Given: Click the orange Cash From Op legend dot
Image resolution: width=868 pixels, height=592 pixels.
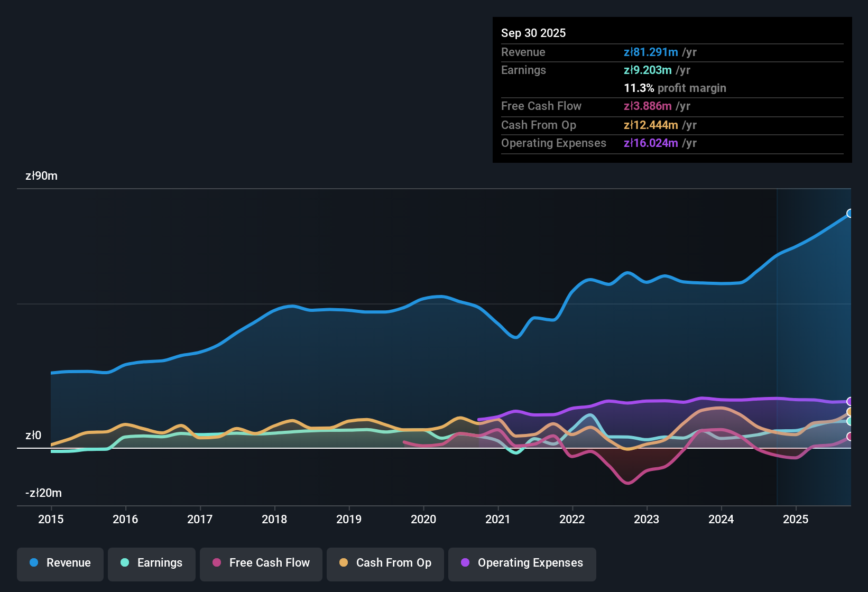Looking at the screenshot, I should (x=343, y=563).
